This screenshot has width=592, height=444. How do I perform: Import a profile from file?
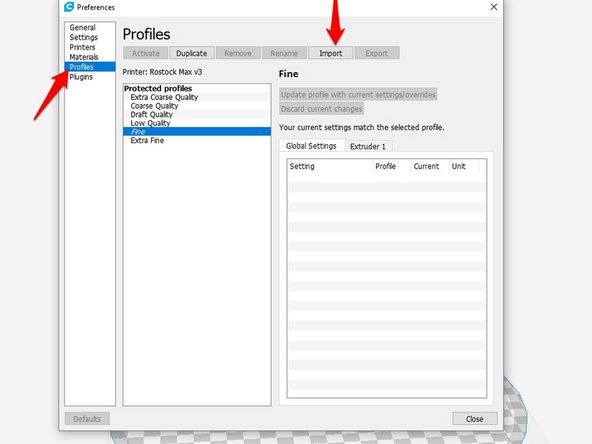[331, 53]
